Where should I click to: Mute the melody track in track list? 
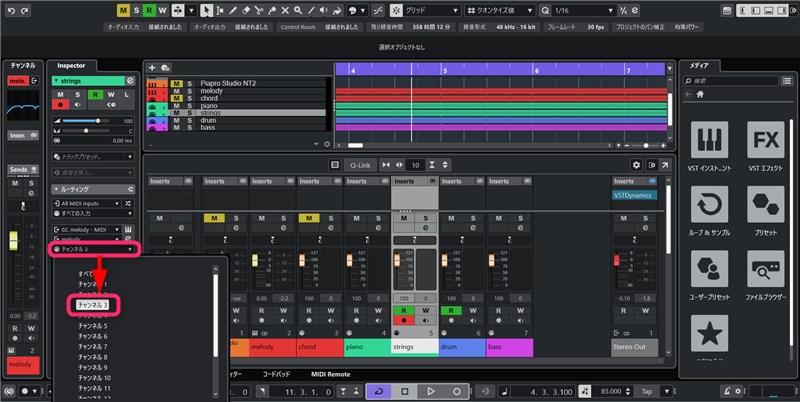pyautogui.click(x=177, y=91)
